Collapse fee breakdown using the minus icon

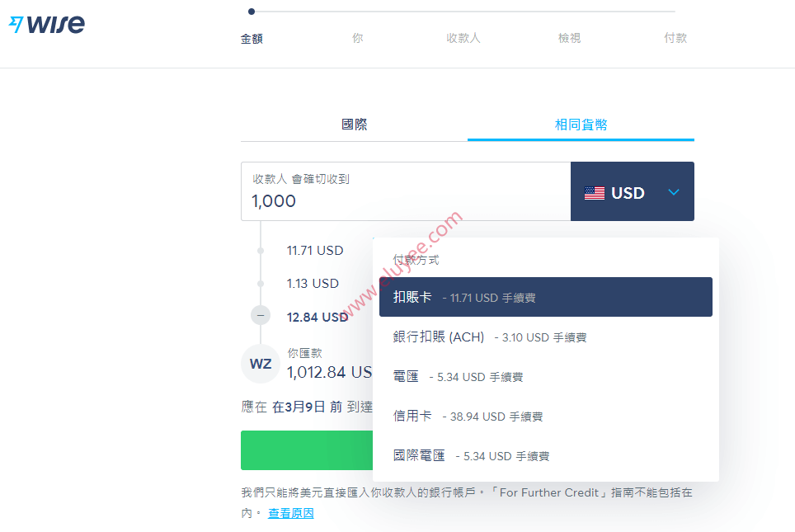click(x=260, y=315)
